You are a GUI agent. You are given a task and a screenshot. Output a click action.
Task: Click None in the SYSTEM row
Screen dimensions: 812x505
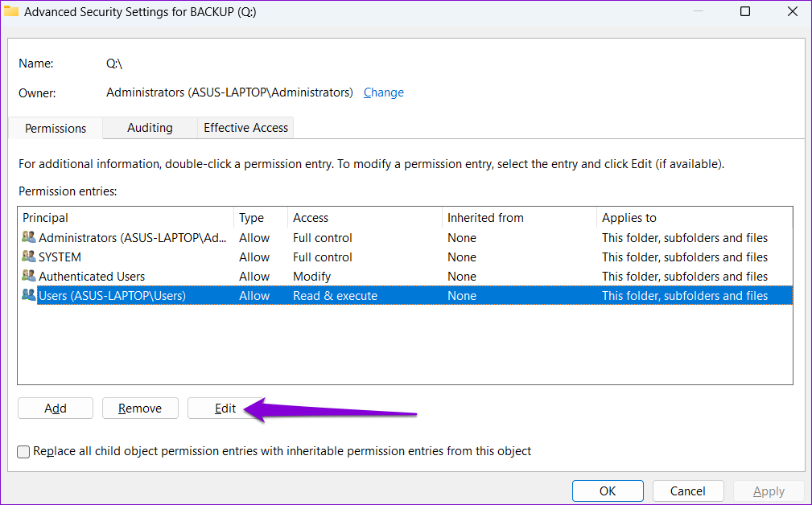point(462,257)
